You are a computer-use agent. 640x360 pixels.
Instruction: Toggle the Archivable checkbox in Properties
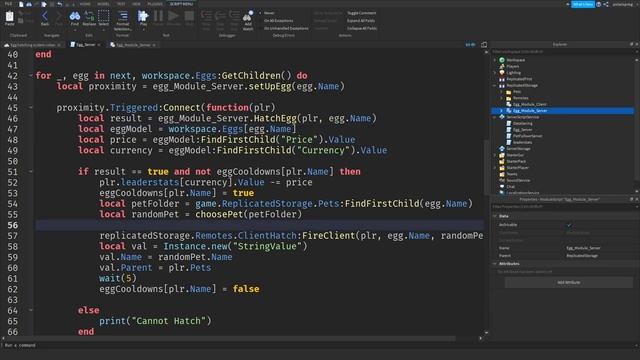click(569, 225)
